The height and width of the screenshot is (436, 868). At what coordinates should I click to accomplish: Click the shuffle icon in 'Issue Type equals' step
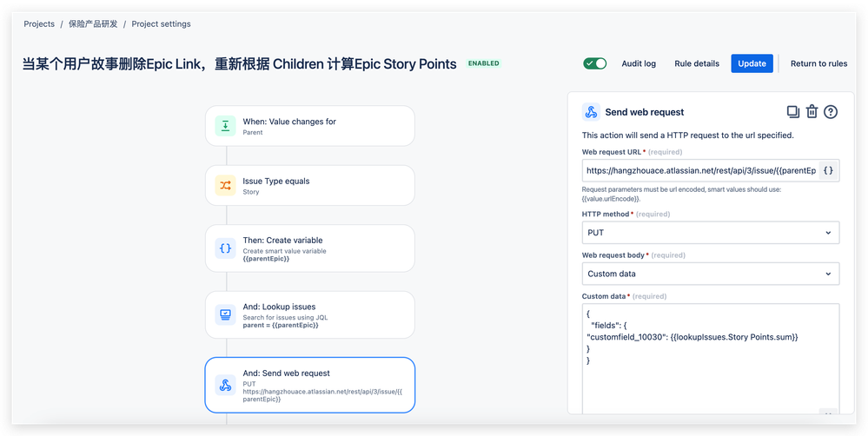(x=225, y=186)
